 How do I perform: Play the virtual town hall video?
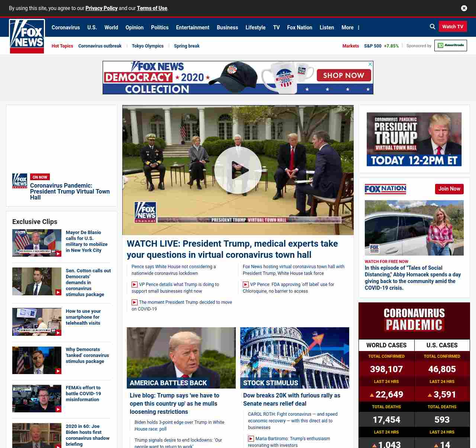tap(238, 170)
